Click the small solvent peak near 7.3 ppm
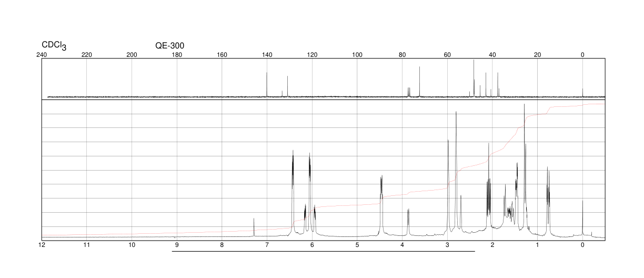Screen dimensions: 644x278 point(254,227)
